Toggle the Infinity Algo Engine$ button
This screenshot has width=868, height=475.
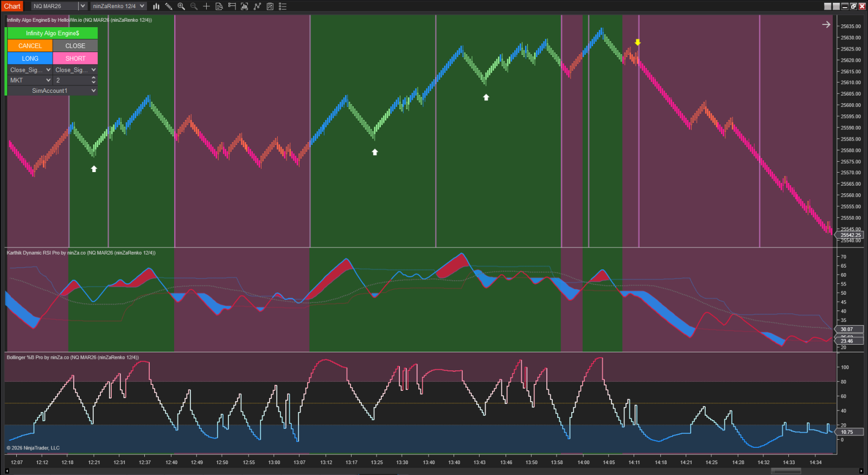(x=53, y=33)
